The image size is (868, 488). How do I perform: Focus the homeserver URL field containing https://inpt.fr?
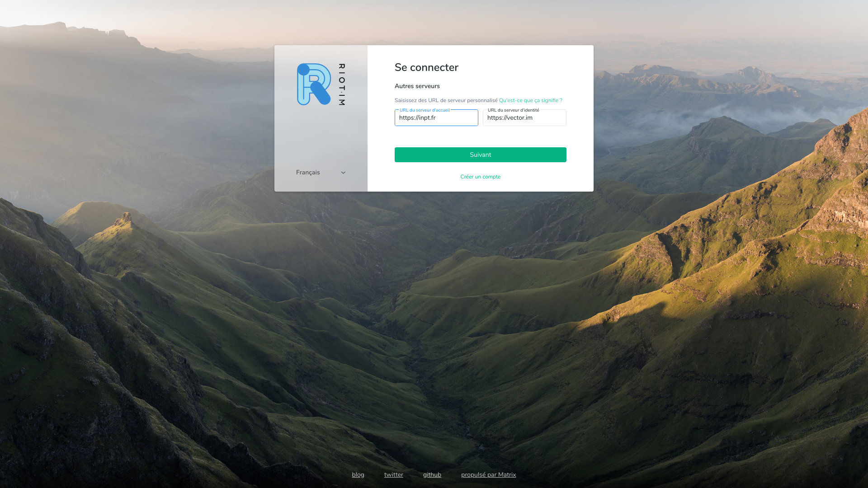point(436,118)
